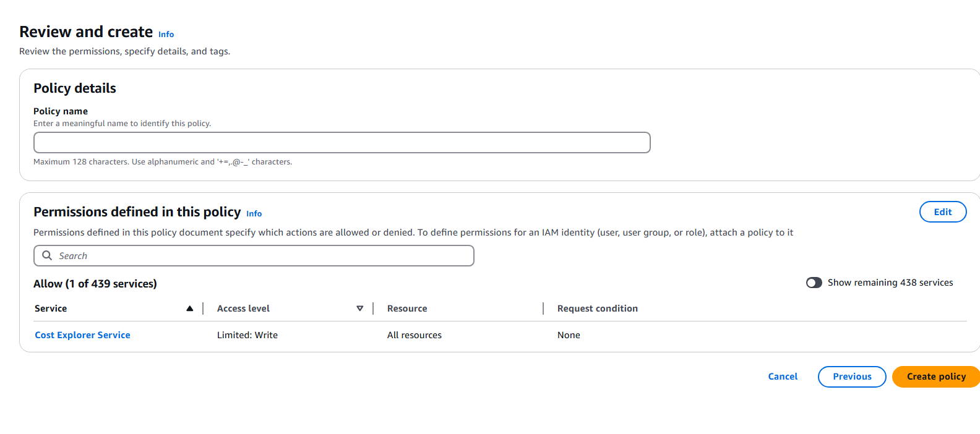Grab divider between Service and Access level columns
The height and width of the screenshot is (434, 980).
click(203, 308)
